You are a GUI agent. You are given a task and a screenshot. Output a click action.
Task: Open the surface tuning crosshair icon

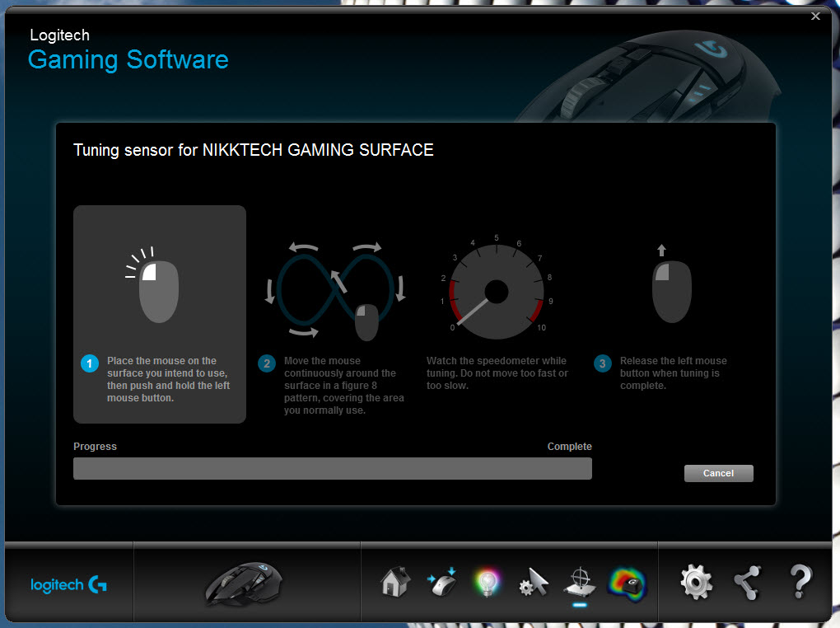pos(580,583)
